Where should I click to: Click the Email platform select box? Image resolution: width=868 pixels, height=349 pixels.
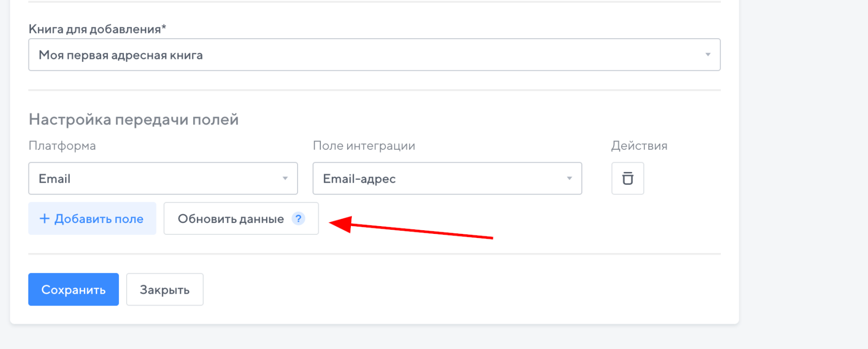tap(155, 179)
